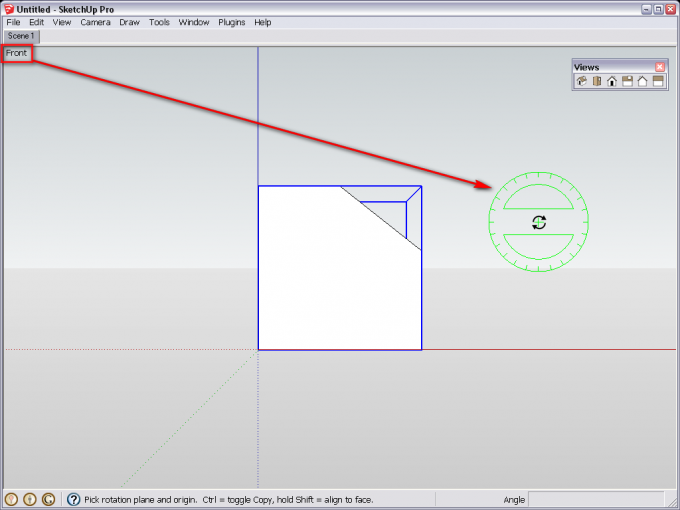Select the Scene 1 tab

(x=20, y=36)
